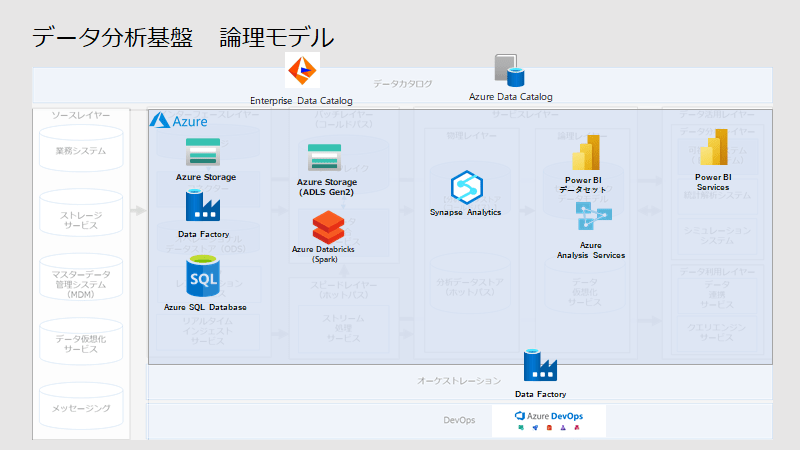Select the データ仮想化サービス source cylinder
The width and height of the screenshot is (800, 450).
tap(81, 342)
